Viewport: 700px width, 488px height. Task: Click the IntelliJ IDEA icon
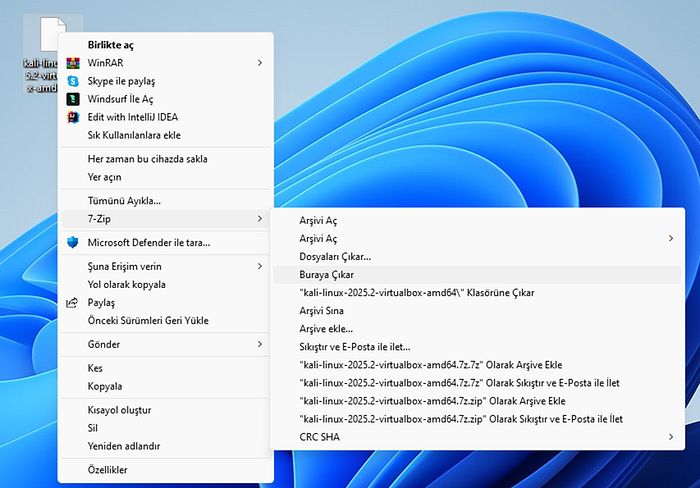point(73,117)
